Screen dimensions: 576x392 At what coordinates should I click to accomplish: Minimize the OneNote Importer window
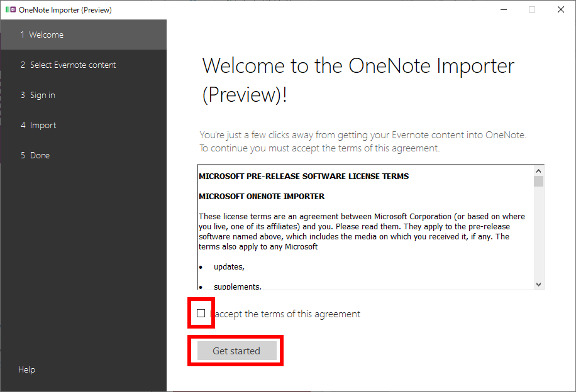pyautogui.click(x=504, y=9)
